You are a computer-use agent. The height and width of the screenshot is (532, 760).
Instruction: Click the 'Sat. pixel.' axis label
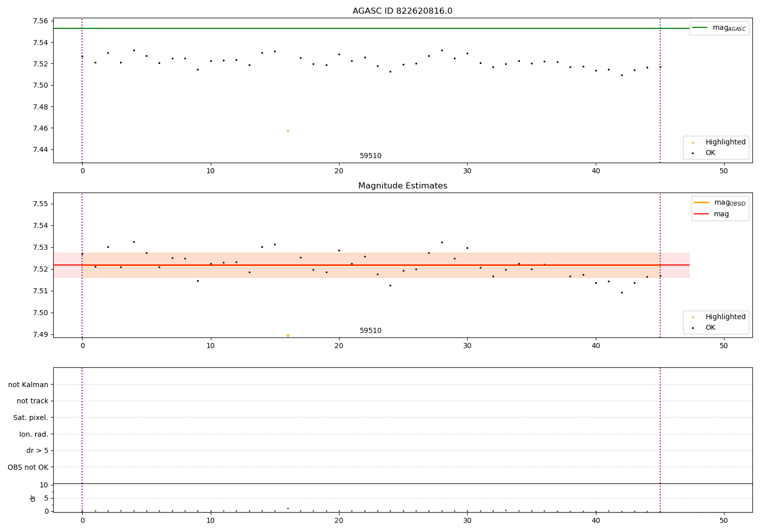point(31,417)
